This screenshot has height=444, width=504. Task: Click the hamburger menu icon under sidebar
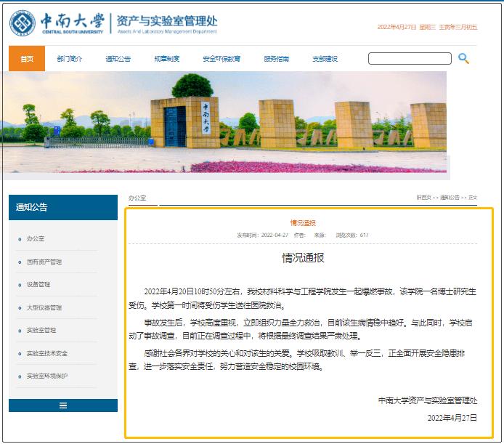point(63,405)
